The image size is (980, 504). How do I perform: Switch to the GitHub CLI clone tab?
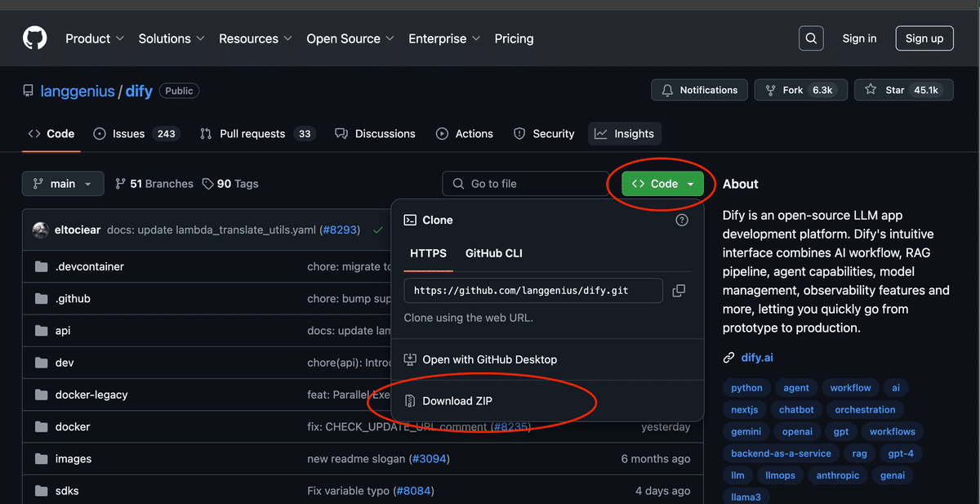[494, 253]
